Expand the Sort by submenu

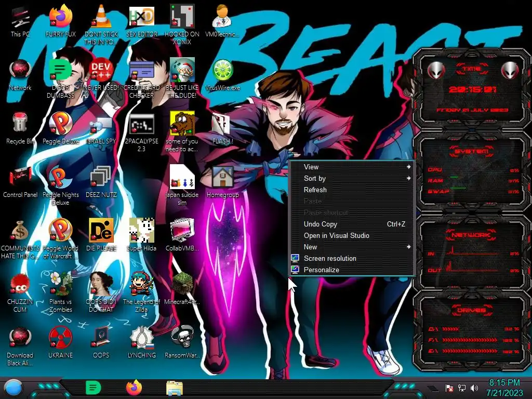[352, 179]
